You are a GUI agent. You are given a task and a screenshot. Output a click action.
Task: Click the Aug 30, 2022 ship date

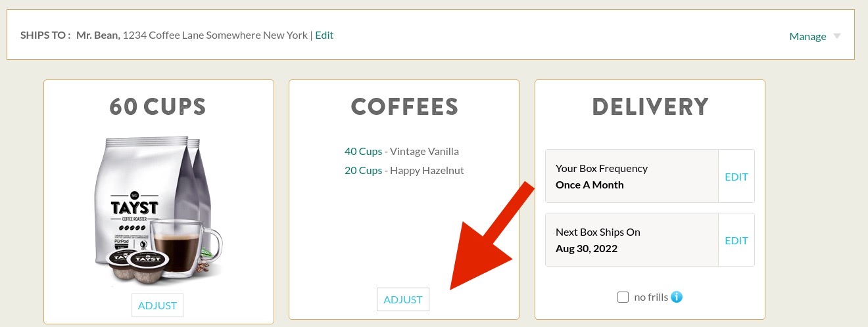pos(586,249)
